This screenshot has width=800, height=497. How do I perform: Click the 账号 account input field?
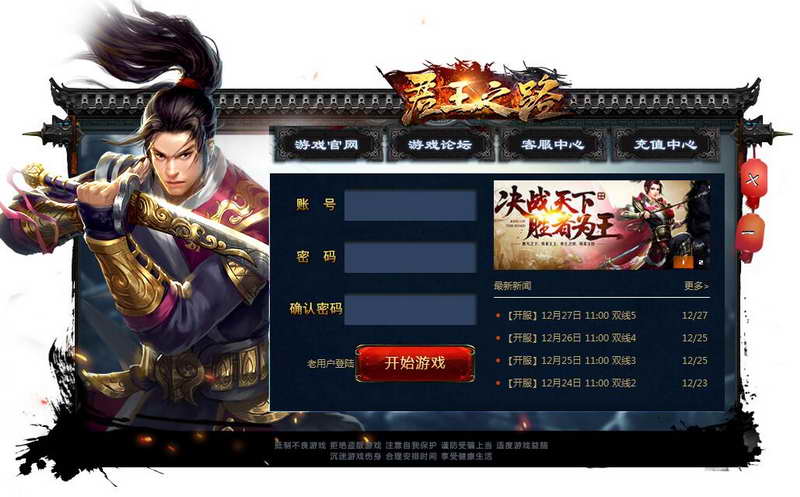pyautogui.click(x=410, y=205)
